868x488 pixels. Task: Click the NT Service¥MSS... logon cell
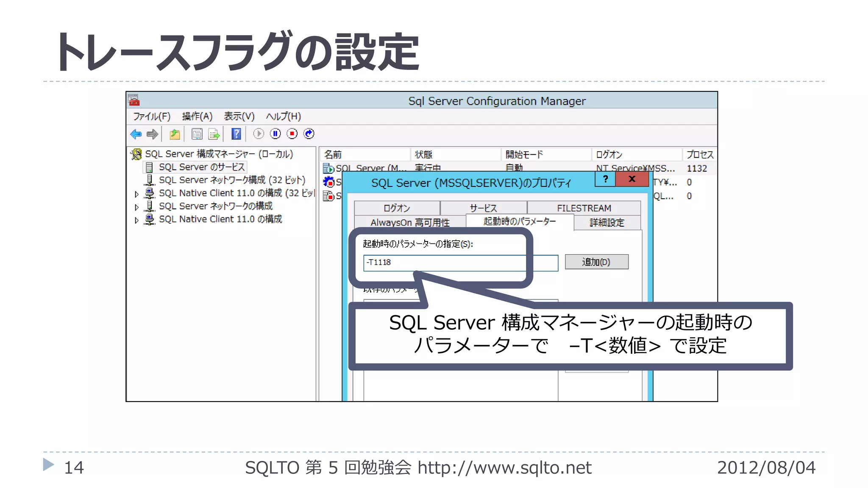(x=635, y=168)
